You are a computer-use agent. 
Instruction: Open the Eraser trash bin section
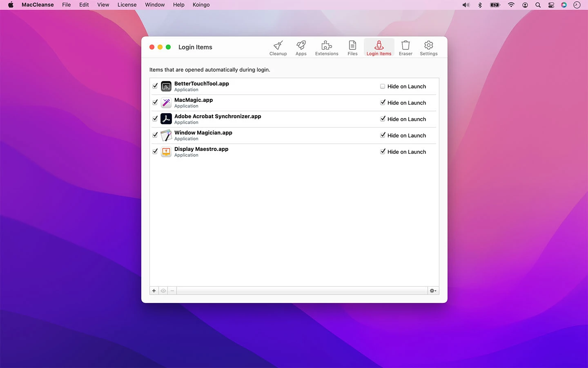tap(405, 48)
